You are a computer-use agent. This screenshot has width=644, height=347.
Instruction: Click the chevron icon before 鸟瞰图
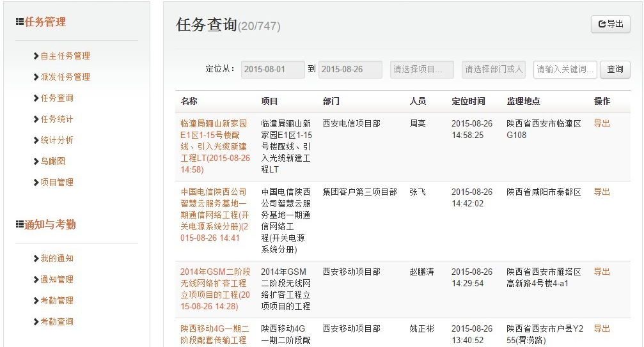pyautogui.click(x=36, y=161)
